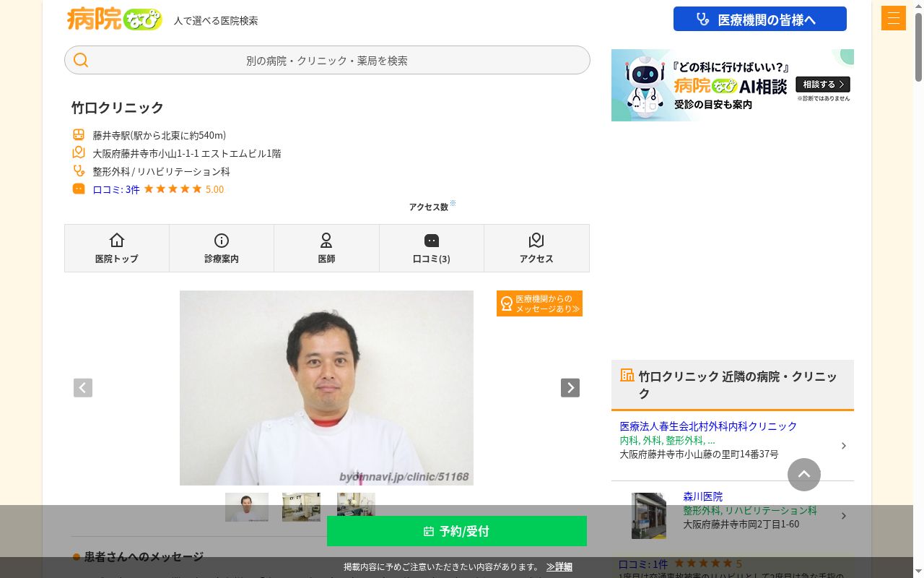Click the building icon in 近隣の病院 header
This screenshot has width=924, height=578.
[627, 375]
